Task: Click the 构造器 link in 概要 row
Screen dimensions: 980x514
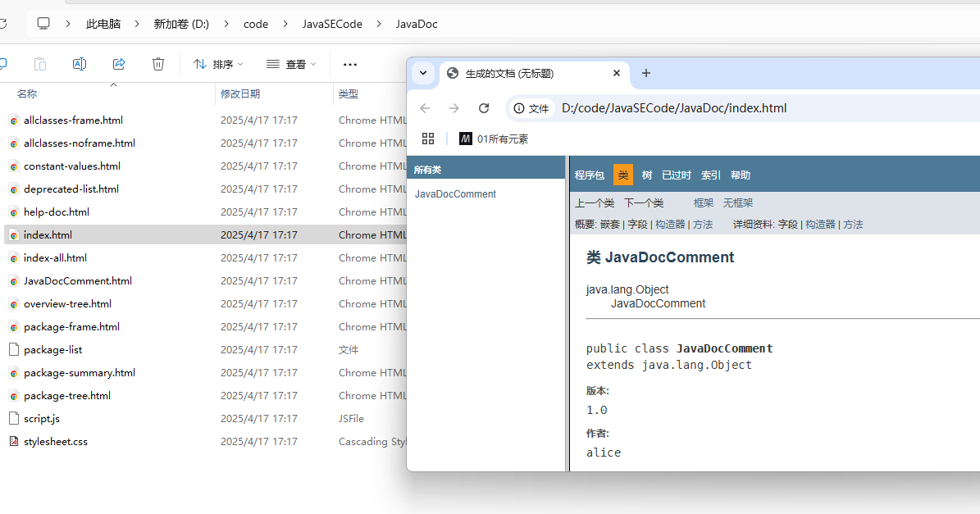Action: [670, 225]
